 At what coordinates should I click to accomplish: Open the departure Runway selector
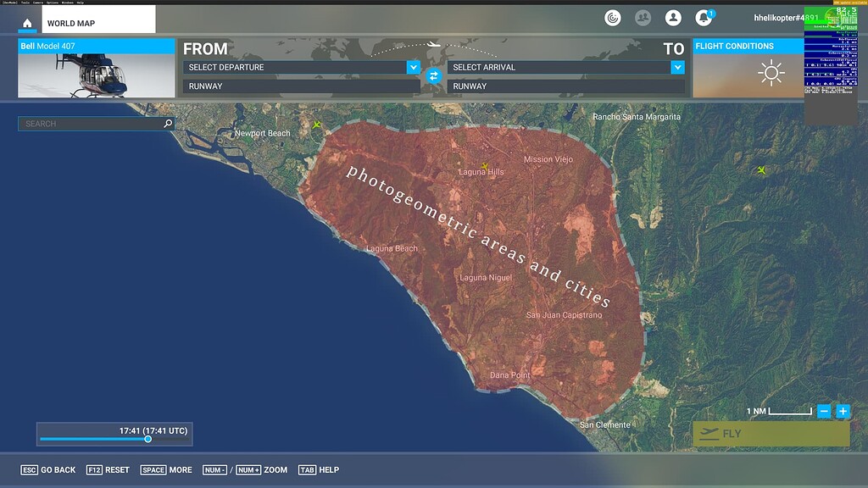click(301, 86)
